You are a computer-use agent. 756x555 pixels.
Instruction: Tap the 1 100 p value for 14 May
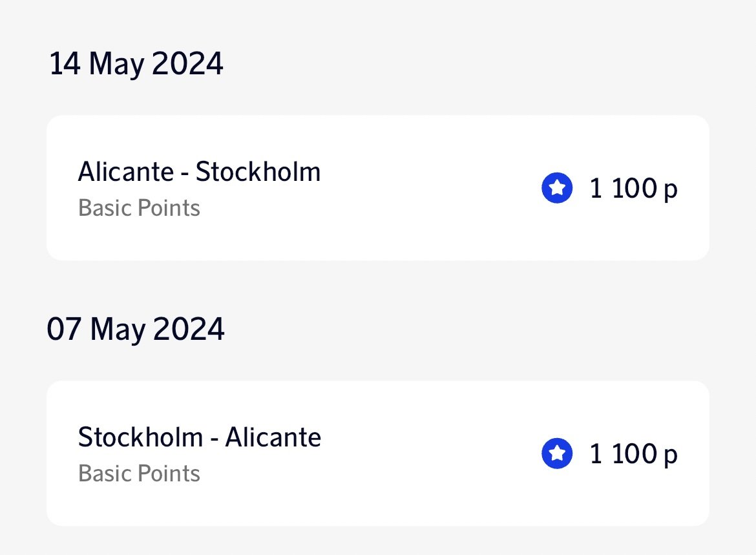pos(633,189)
